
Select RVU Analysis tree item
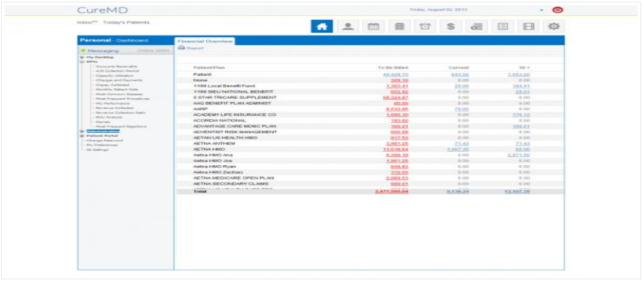(109, 117)
